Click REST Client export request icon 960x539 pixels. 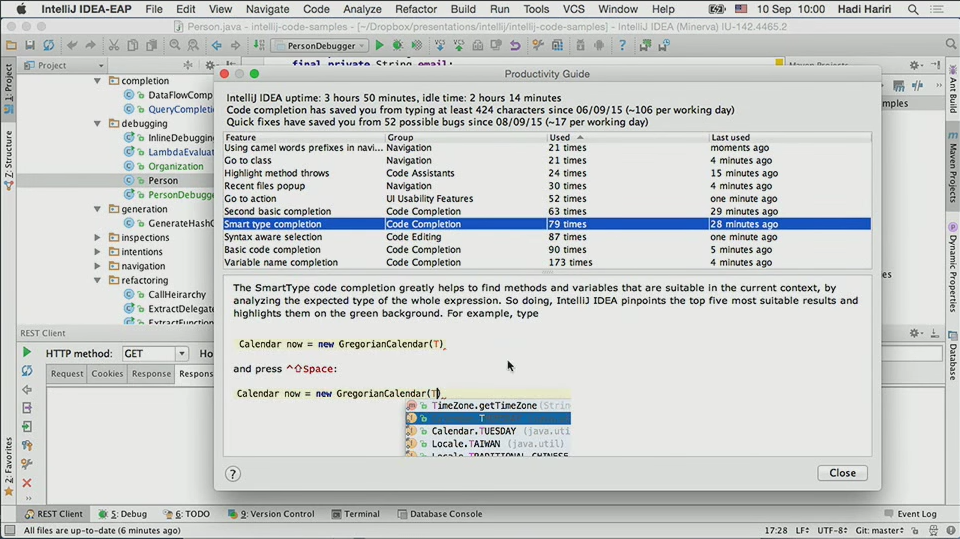26,408
